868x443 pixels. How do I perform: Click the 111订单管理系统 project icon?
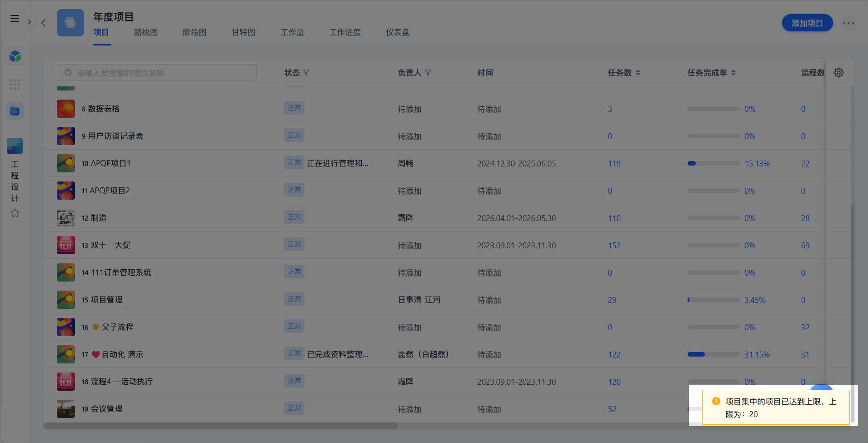(x=66, y=272)
